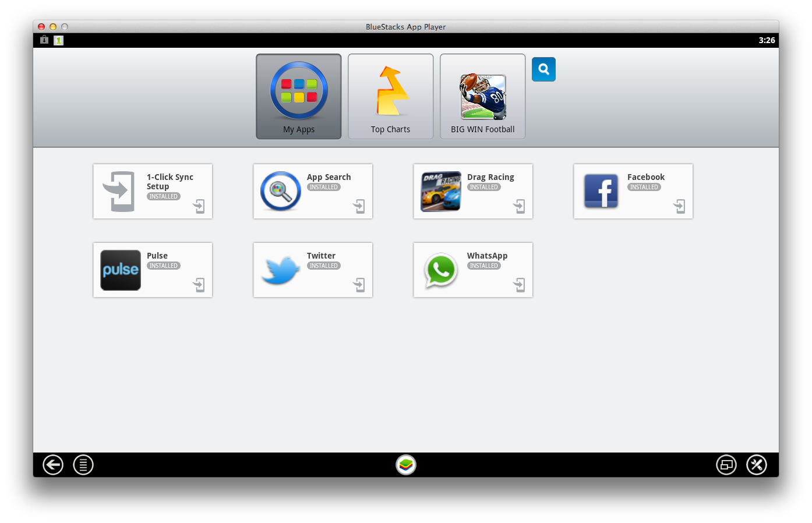Click the INSTALLED badge under App Search
The height and width of the screenshot is (523, 812).
324,187
